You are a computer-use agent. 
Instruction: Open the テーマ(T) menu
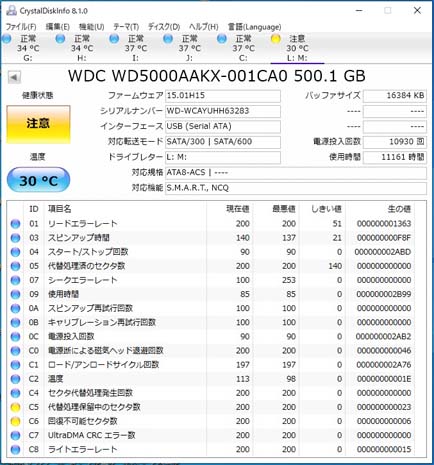tap(126, 27)
